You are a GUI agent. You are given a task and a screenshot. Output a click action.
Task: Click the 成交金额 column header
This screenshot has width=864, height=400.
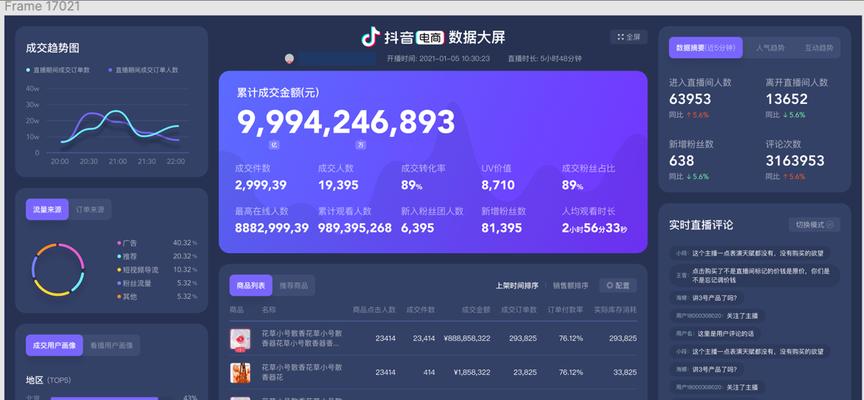(x=476, y=310)
